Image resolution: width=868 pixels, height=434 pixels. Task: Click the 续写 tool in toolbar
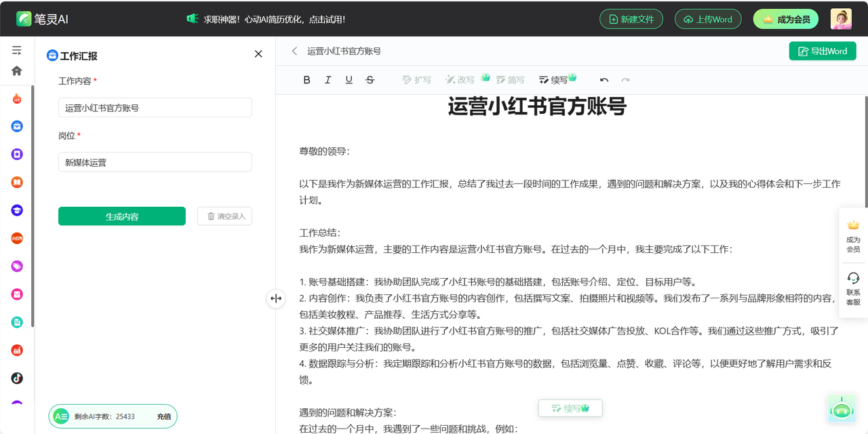[553, 80]
